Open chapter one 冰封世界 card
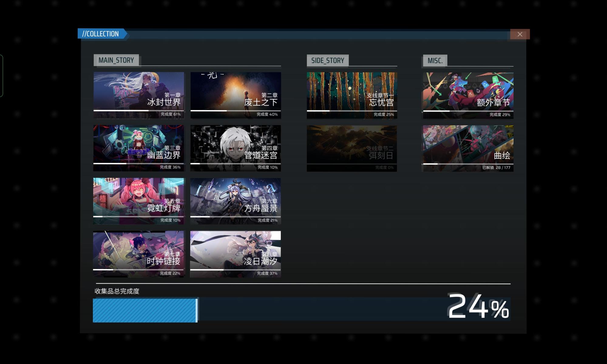The height and width of the screenshot is (364, 607). (139, 95)
